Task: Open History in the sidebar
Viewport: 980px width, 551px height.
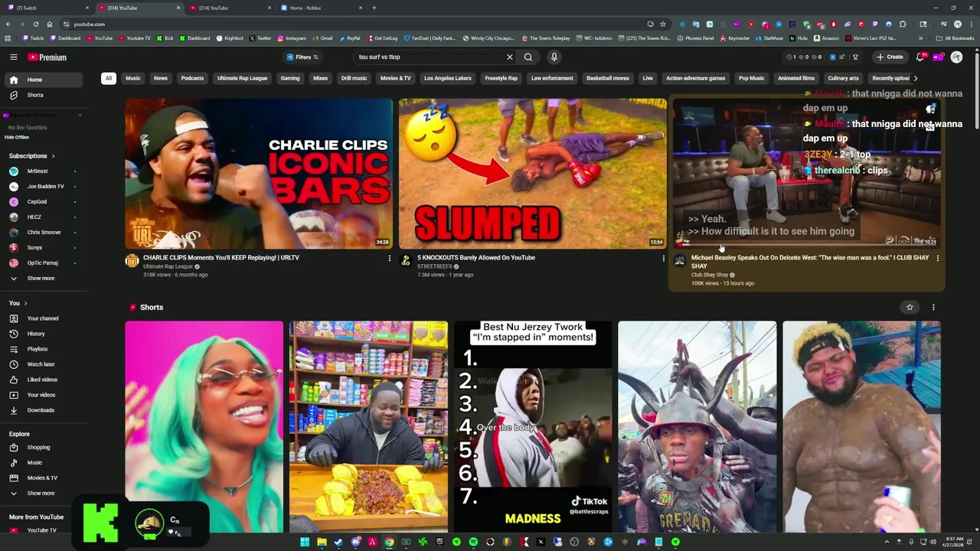Action: tap(44, 334)
